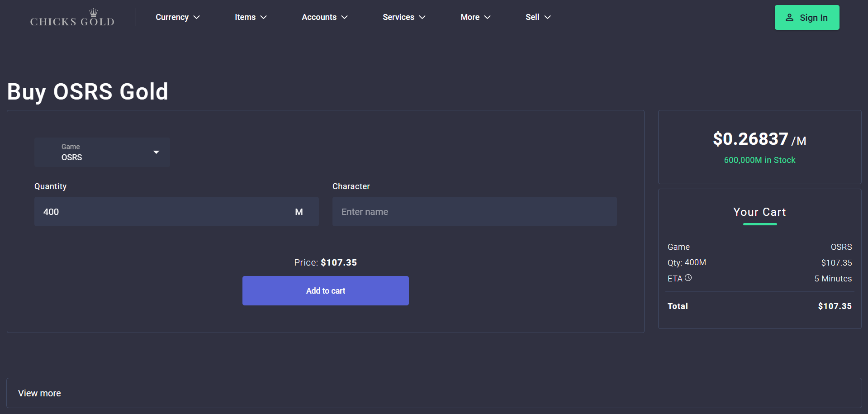Click the Chicks Gold crown logo
868x414 pixels.
coord(72,18)
